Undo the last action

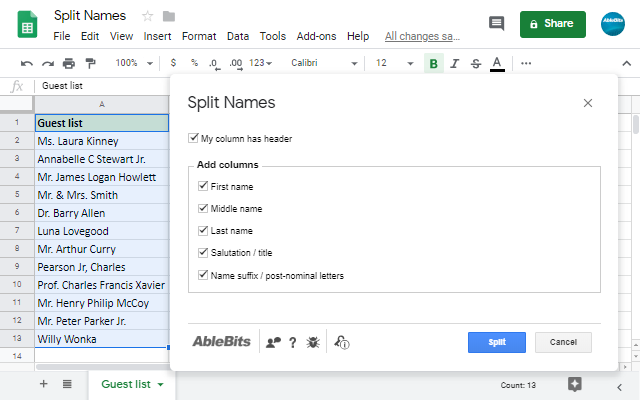pyautogui.click(x=27, y=63)
